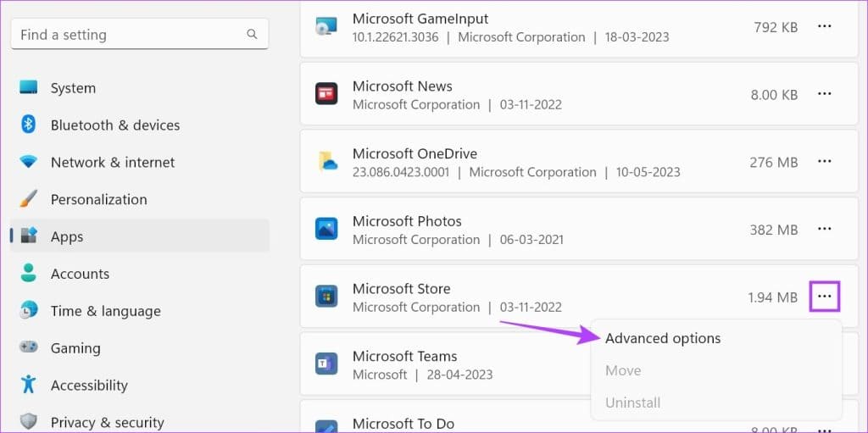Click the Bluetooth icon in sidebar
This screenshot has width=868, height=433.
point(28,125)
